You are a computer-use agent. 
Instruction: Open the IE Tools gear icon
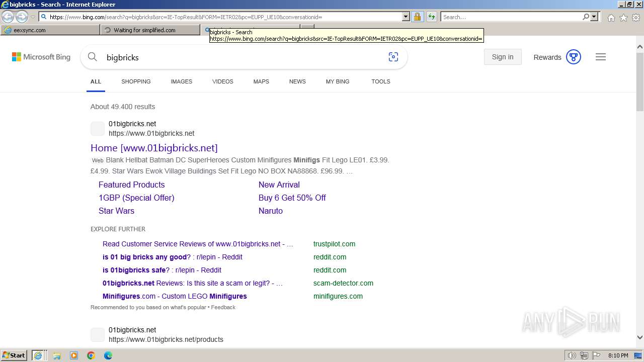(636, 18)
